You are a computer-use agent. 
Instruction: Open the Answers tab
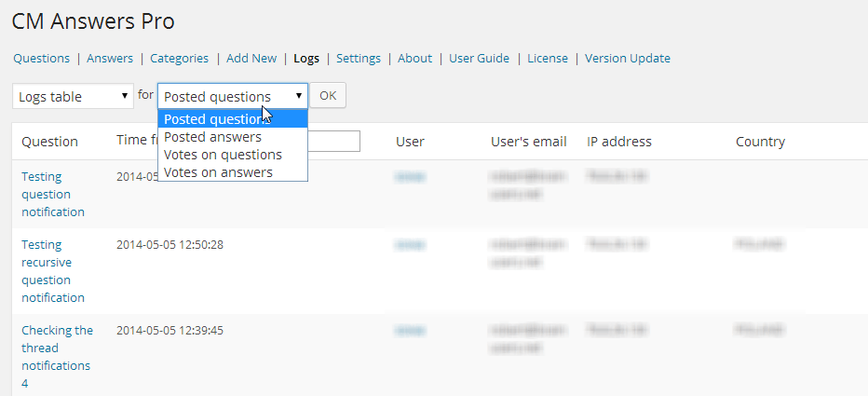110,58
